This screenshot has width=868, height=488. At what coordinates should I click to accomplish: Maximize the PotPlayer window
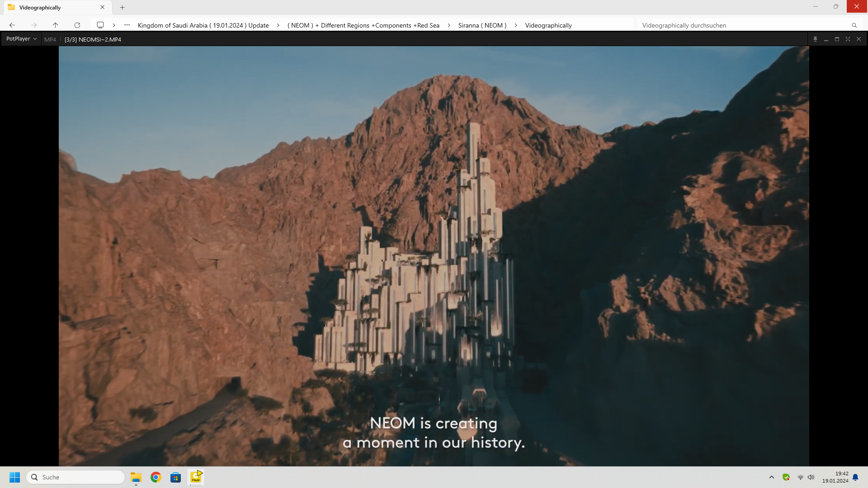tap(837, 39)
